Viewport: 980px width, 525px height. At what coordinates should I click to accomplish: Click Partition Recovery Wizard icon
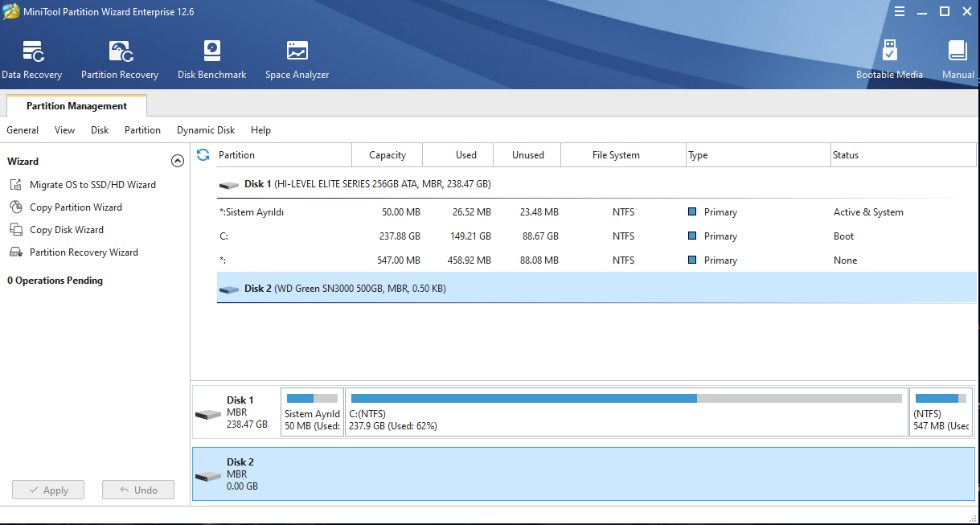pyautogui.click(x=16, y=252)
